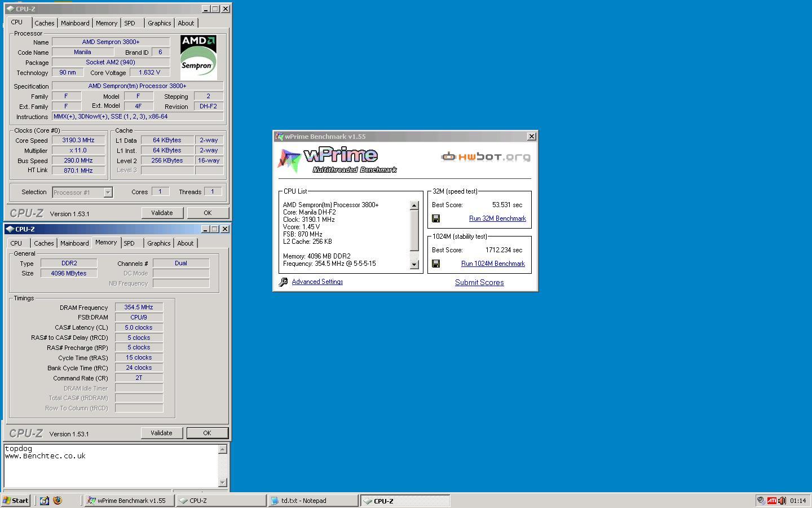Click the wPrime window title bar icon
Screen dimensions: 812x508
(x=279, y=137)
